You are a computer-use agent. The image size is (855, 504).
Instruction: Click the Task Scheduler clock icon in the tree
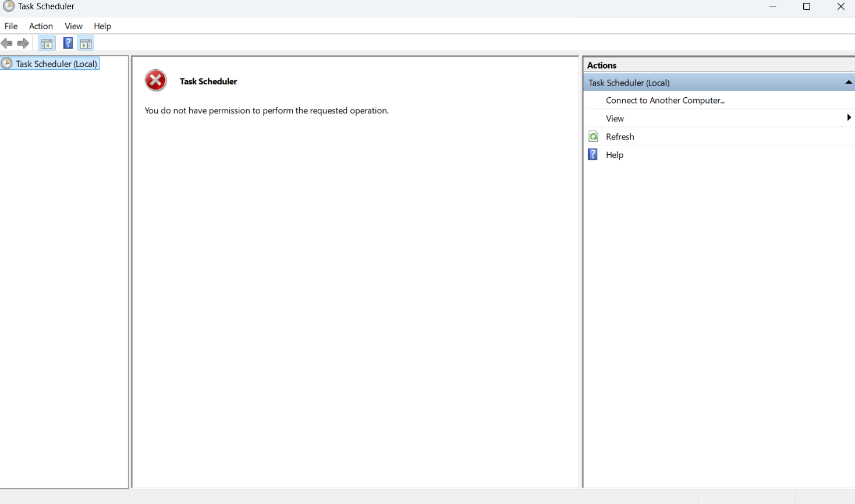pos(6,63)
